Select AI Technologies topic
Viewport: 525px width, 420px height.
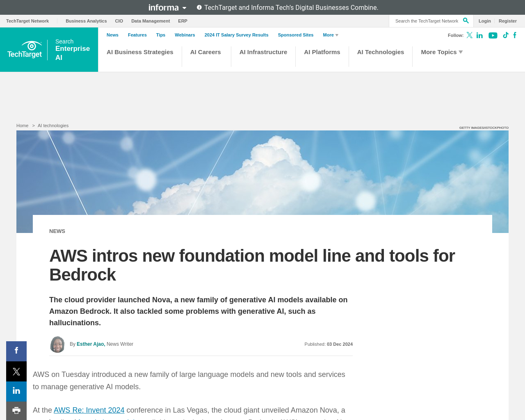[x=381, y=52]
